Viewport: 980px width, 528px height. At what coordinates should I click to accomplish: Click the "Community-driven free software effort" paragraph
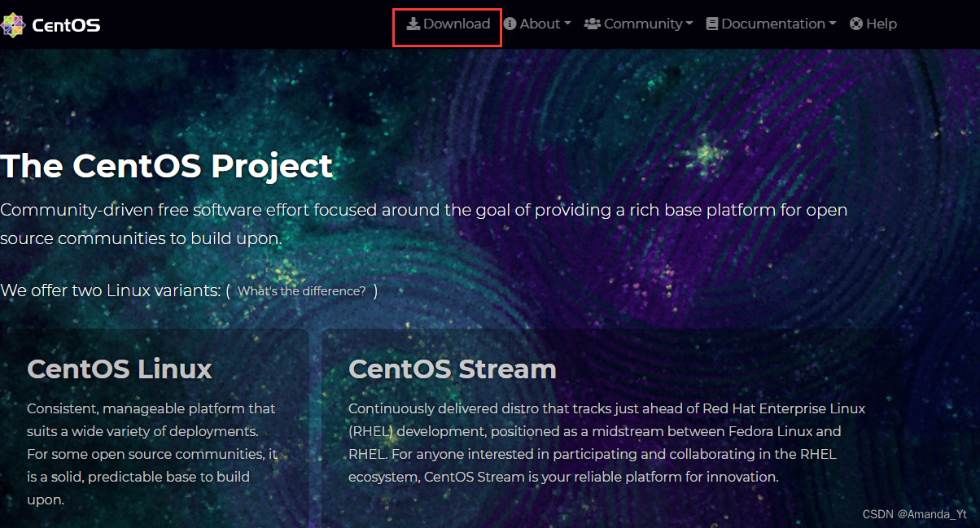(424, 224)
